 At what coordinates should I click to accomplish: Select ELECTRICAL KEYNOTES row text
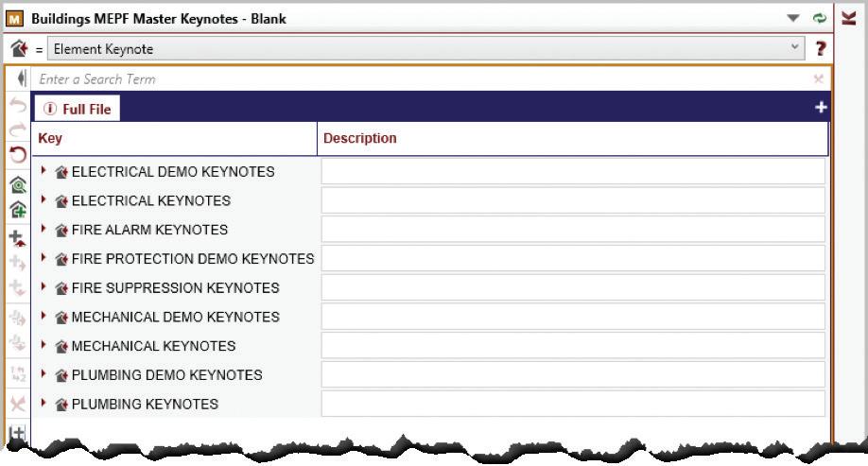[x=151, y=201]
